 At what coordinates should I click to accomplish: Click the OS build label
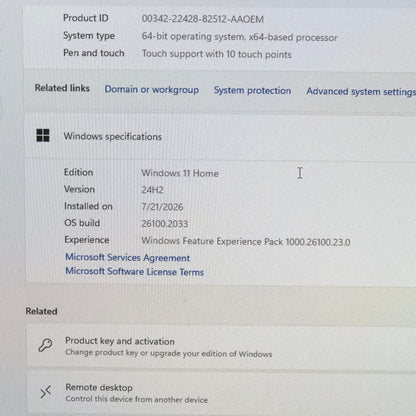pos(82,223)
